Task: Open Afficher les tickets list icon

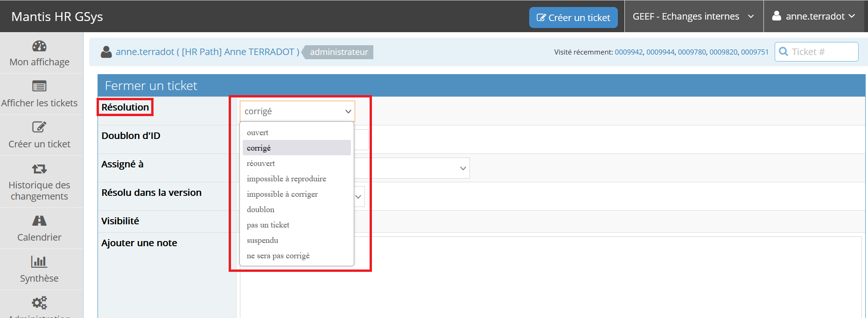Action: click(39, 86)
